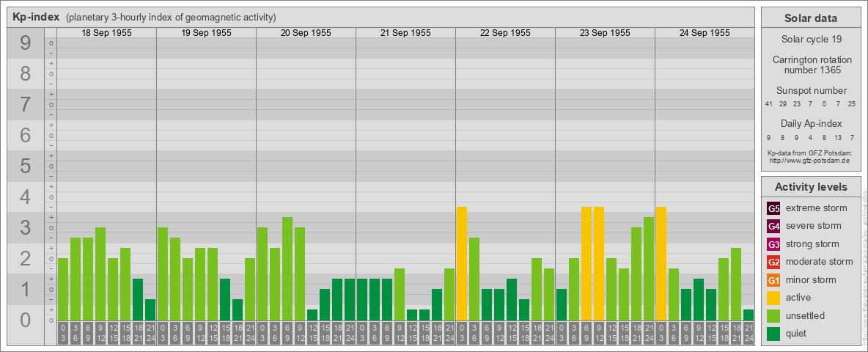The width and height of the screenshot is (868, 352).
Task: Click sunspot number value 41
Action: point(769,104)
